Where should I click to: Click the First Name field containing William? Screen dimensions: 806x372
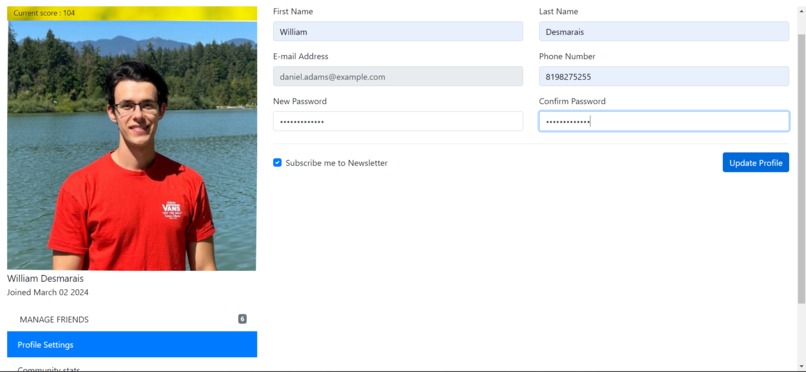(398, 32)
